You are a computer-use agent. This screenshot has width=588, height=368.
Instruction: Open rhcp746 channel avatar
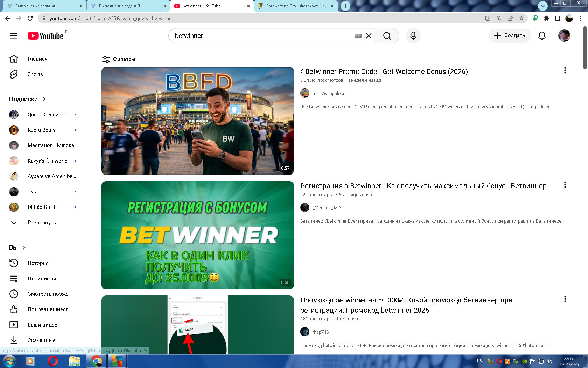pyautogui.click(x=305, y=332)
